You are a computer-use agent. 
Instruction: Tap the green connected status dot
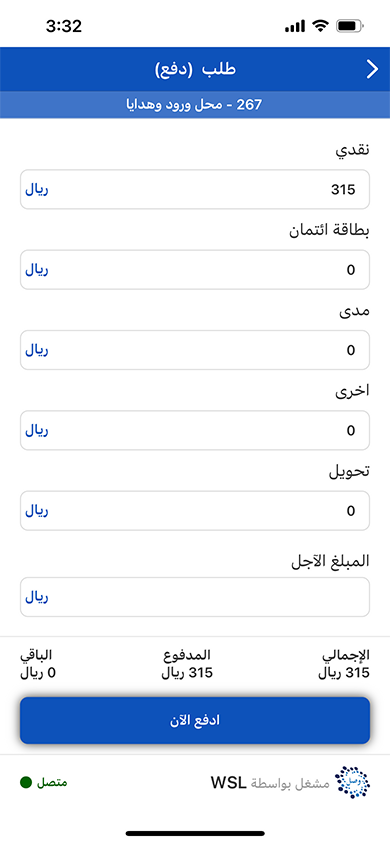[26, 782]
